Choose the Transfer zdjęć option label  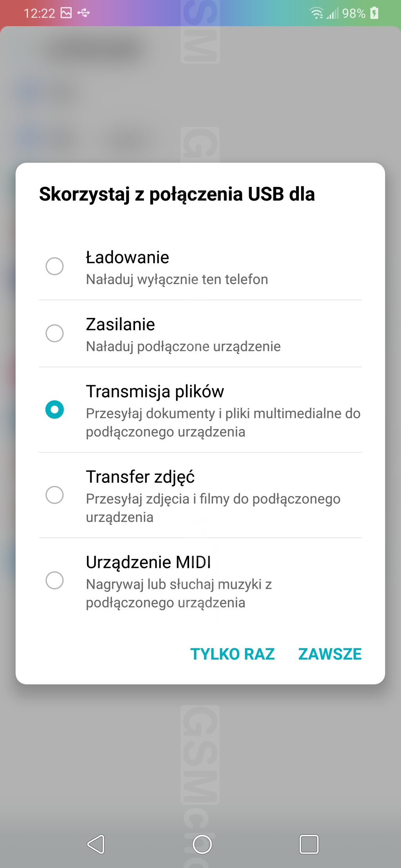[x=140, y=477]
